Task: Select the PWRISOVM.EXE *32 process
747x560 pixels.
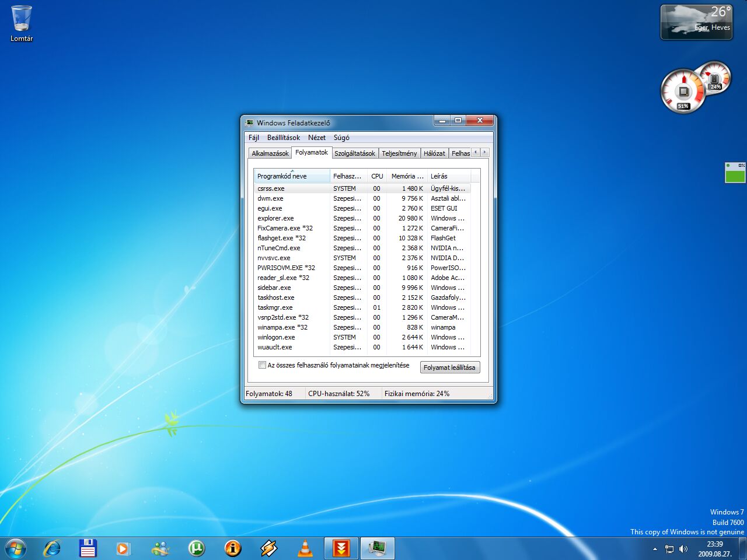Action: click(362, 268)
